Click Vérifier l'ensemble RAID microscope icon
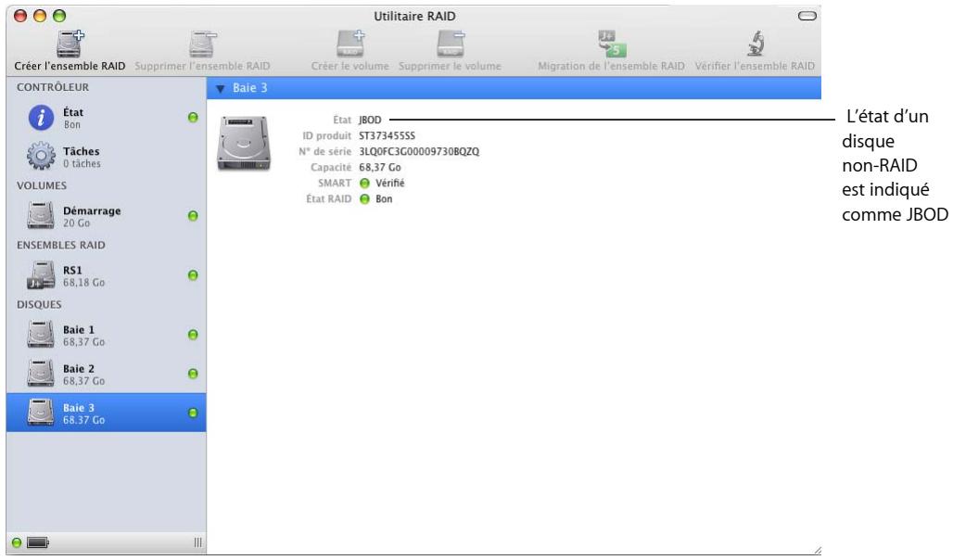This screenshot has width=953, height=560. [x=756, y=44]
